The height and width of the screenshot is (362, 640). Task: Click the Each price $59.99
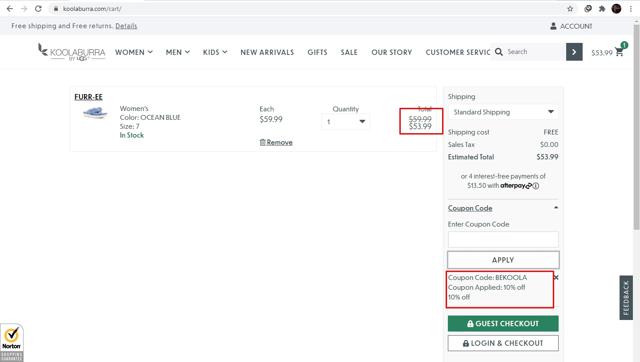[x=271, y=119]
